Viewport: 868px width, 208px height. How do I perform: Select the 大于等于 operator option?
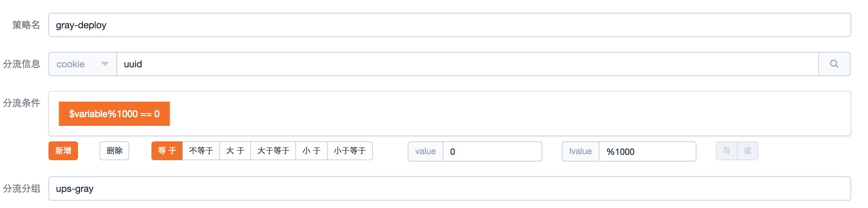point(273,151)
